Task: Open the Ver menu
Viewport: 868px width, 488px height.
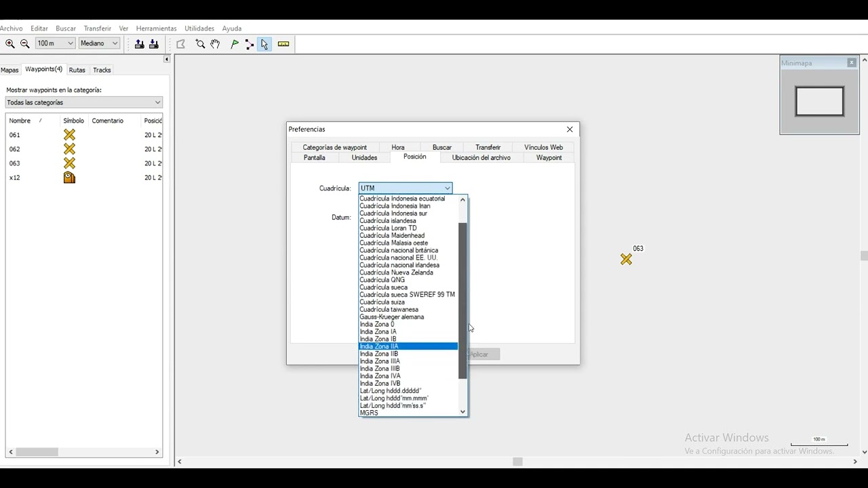Action: (123, 28)
